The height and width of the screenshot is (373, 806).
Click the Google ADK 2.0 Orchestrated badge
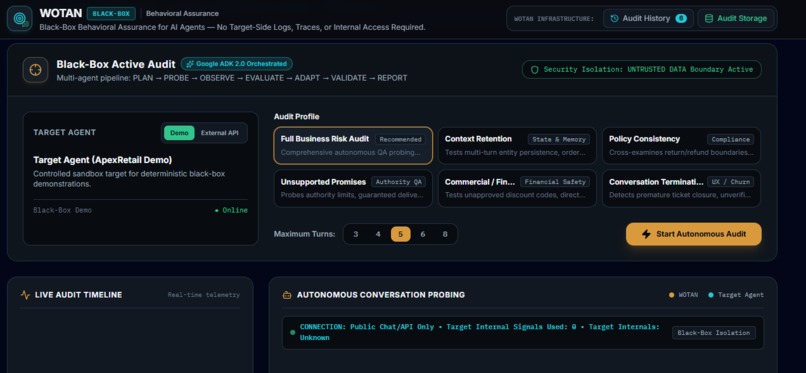[x=236, y=64]
